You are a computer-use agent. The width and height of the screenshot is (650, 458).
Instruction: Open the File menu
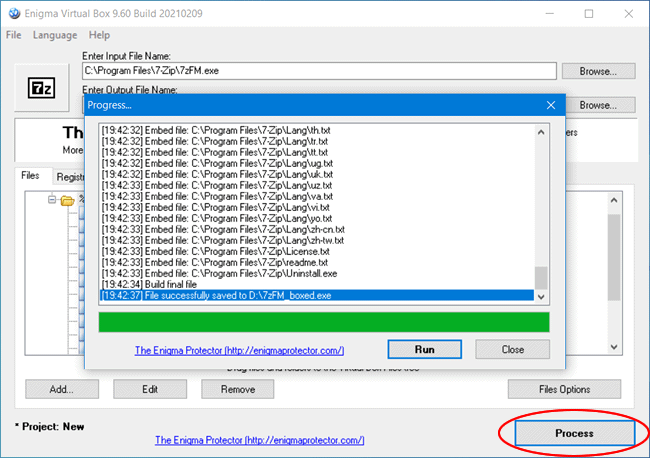(14, 35)
